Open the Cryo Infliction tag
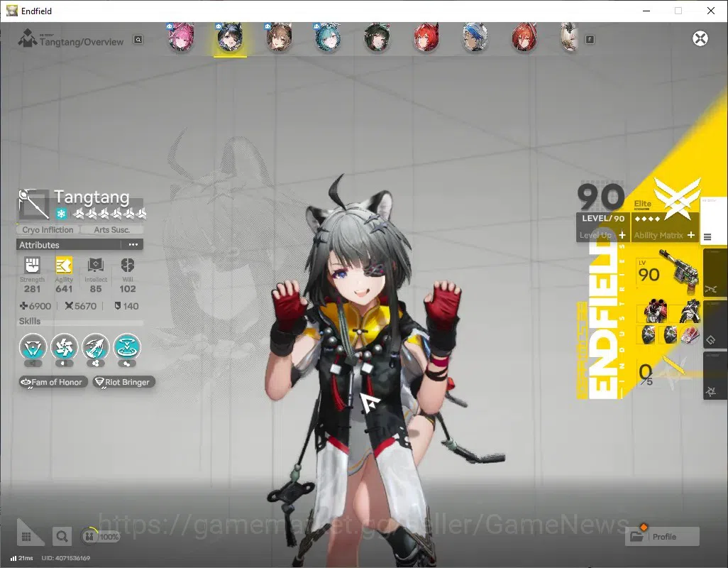The width and height of the screenshot is (728, 568). coord(48,230)
